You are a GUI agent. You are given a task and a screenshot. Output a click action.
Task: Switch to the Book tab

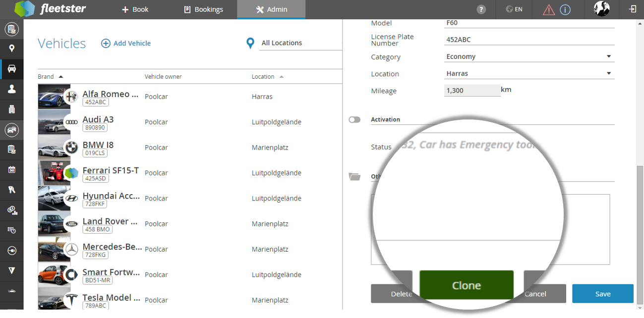coord(135,9)
